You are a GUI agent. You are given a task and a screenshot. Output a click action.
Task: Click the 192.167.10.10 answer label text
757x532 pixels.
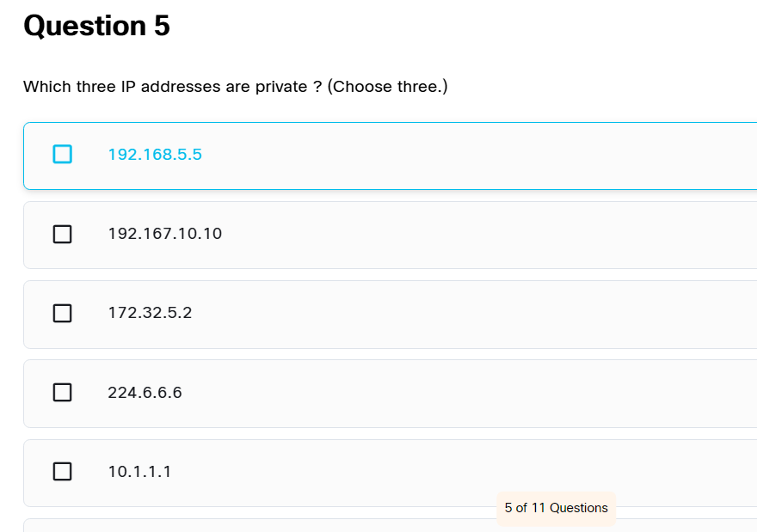pyautogui.click(x=164, y=234)
